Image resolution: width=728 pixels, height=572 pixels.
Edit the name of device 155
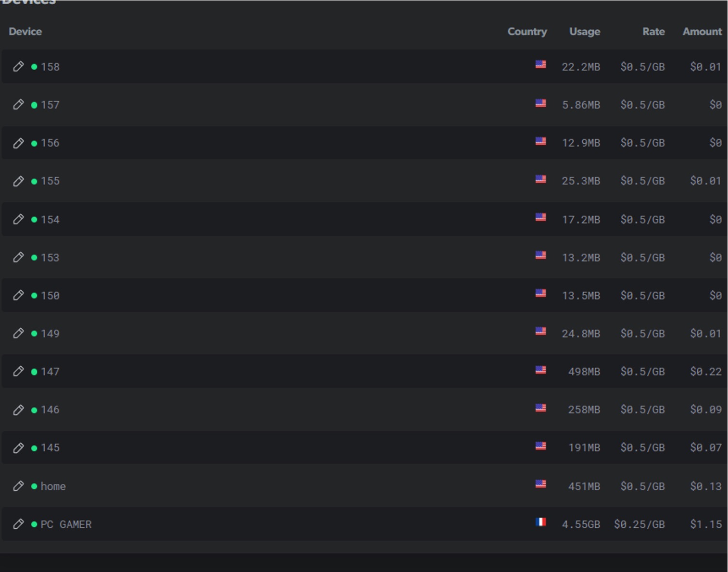pos(18,181)
